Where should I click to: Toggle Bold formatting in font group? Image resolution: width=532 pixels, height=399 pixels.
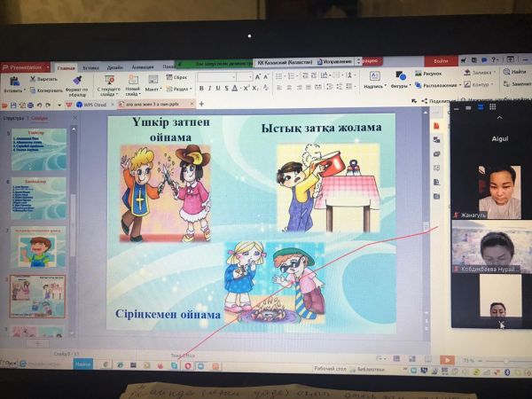[x=203, y=89]
